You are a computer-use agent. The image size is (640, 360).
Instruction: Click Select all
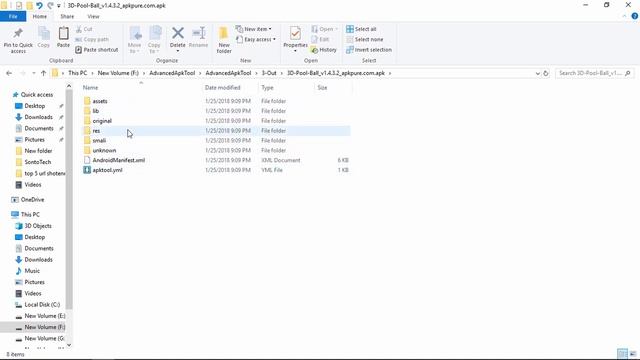[x=361, y=29]
